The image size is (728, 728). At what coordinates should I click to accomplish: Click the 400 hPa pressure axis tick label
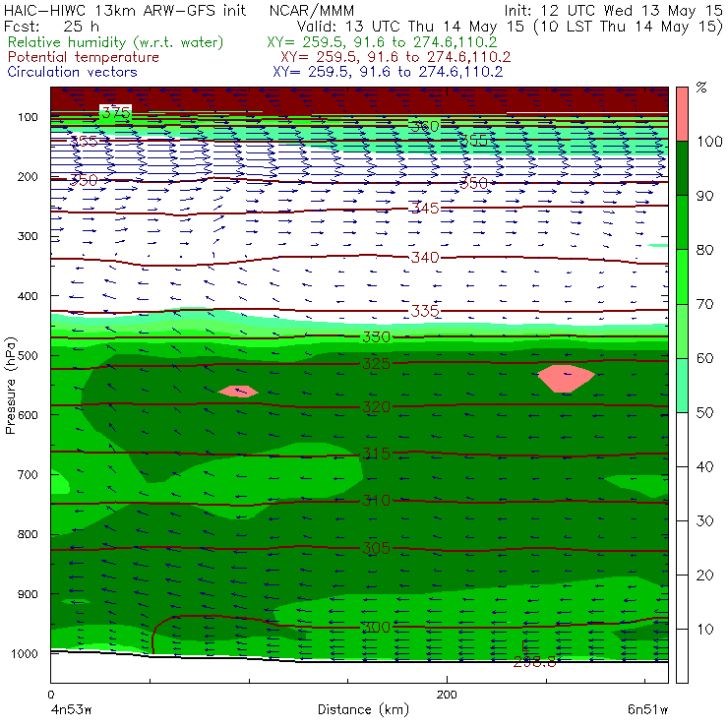[28, 296]
